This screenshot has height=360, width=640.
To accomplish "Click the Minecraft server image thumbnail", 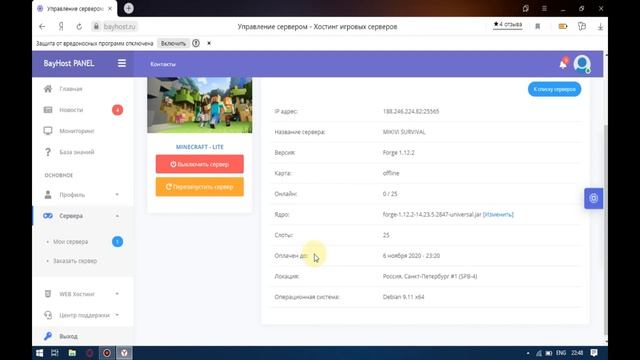I will [x=200, y=105].
